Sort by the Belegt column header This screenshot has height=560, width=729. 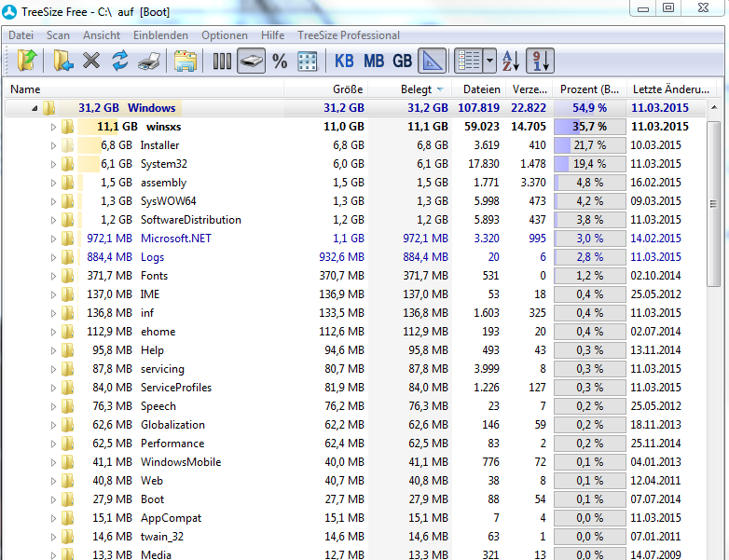click(409, 89)
